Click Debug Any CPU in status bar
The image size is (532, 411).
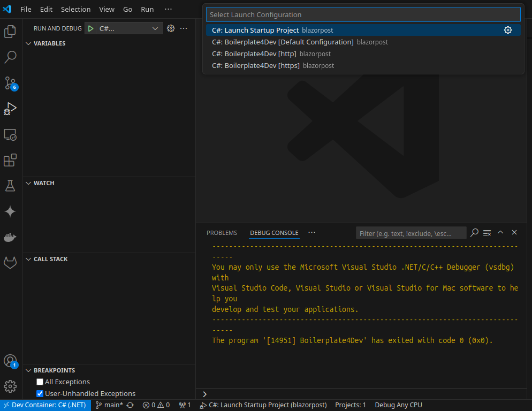(x=398, y=405)
